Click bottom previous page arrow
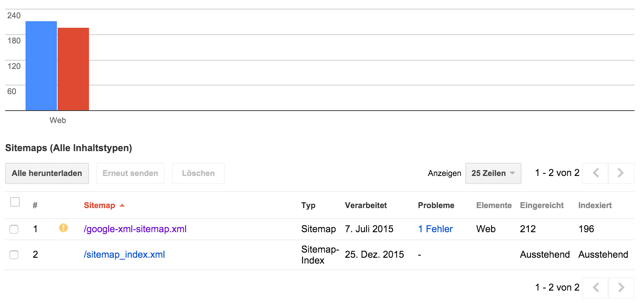The height and width of the screenshot is (303, 644). [x=595, y=288]
